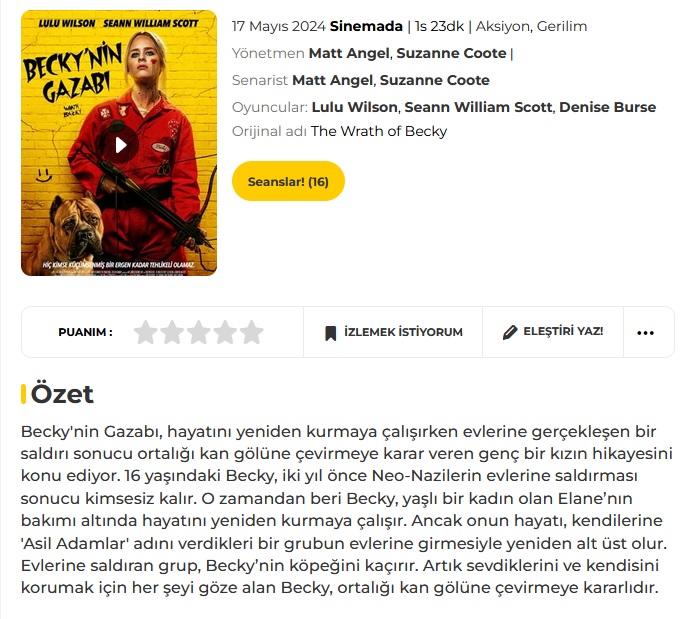The width and height of the screenshot is (699, 619).
Task: Click the pencil icon for Eleştiri Yaz
Action: point(510,332)
